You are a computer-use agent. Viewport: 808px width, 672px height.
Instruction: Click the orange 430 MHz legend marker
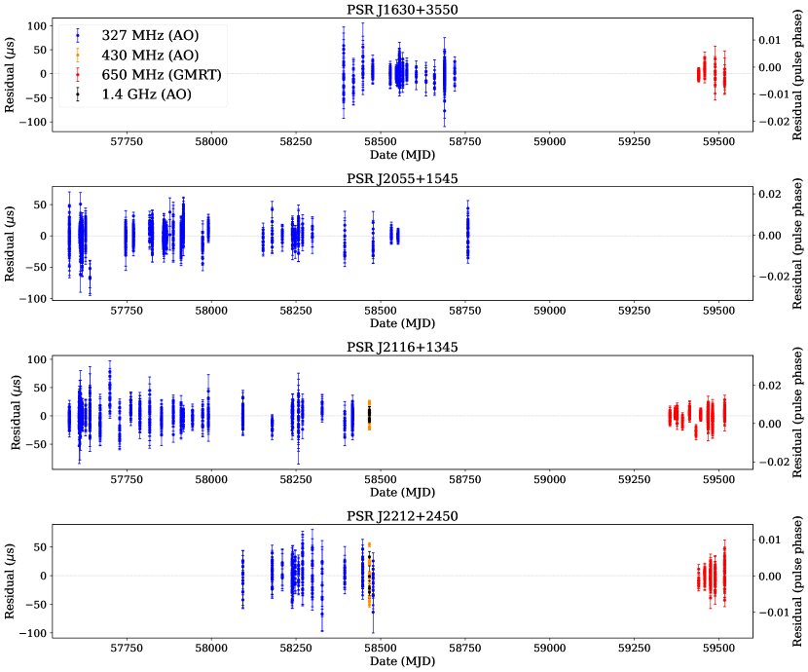coord(78,56)
